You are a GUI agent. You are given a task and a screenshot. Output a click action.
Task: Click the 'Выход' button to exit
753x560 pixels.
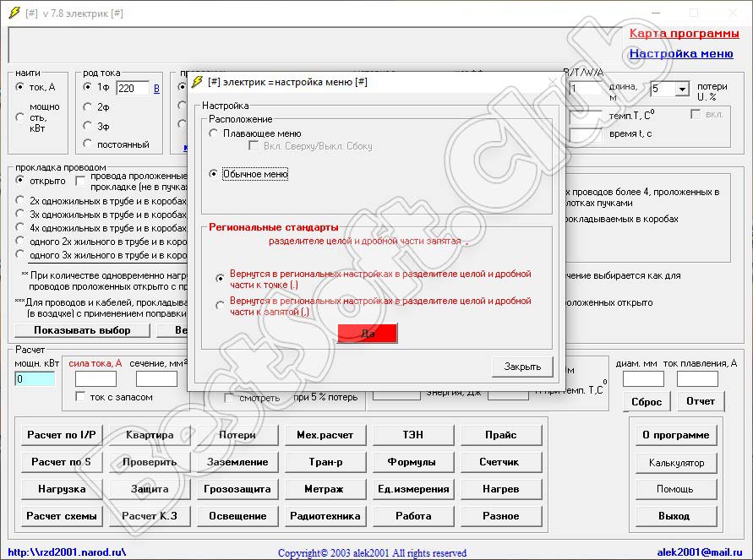[674, 515]
